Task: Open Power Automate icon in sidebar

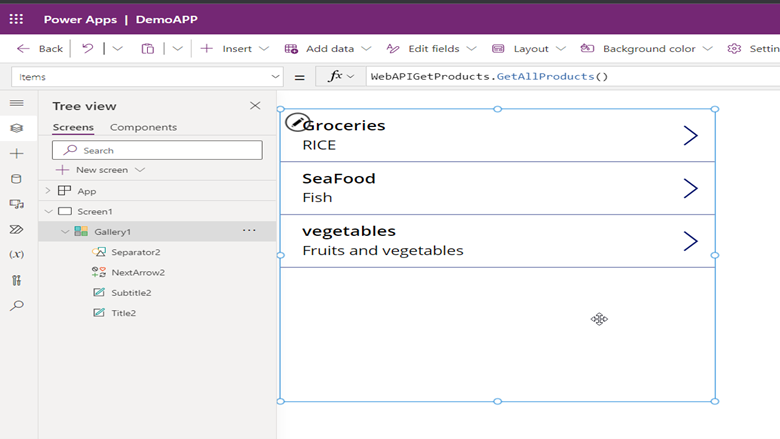Action: 16,229
